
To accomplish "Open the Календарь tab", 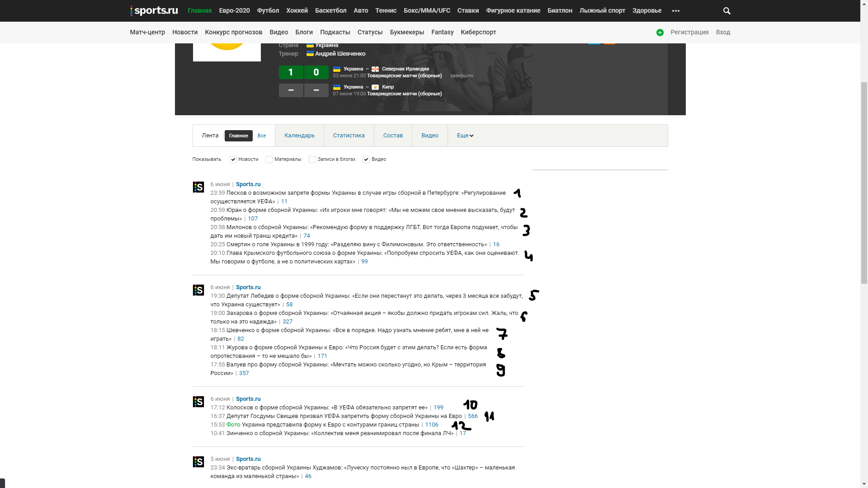I will pyautogui.click(x=299, y=136).
